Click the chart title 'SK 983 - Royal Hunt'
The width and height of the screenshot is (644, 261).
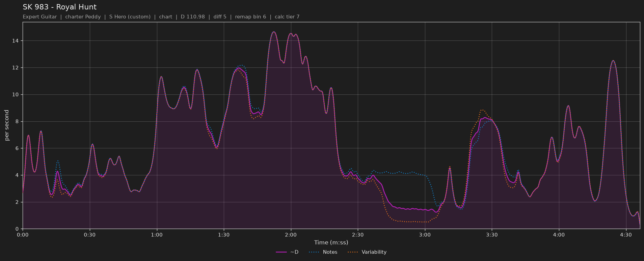(x=59, y=7)
